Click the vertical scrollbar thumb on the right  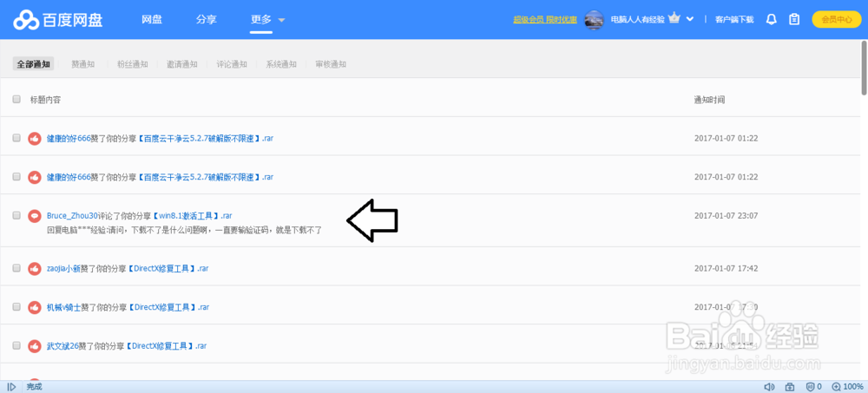tap(865, 69)
